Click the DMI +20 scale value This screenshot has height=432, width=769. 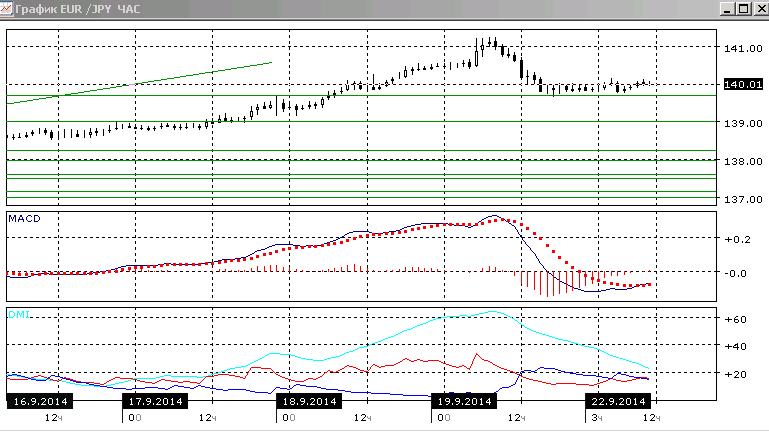(735, 374)
